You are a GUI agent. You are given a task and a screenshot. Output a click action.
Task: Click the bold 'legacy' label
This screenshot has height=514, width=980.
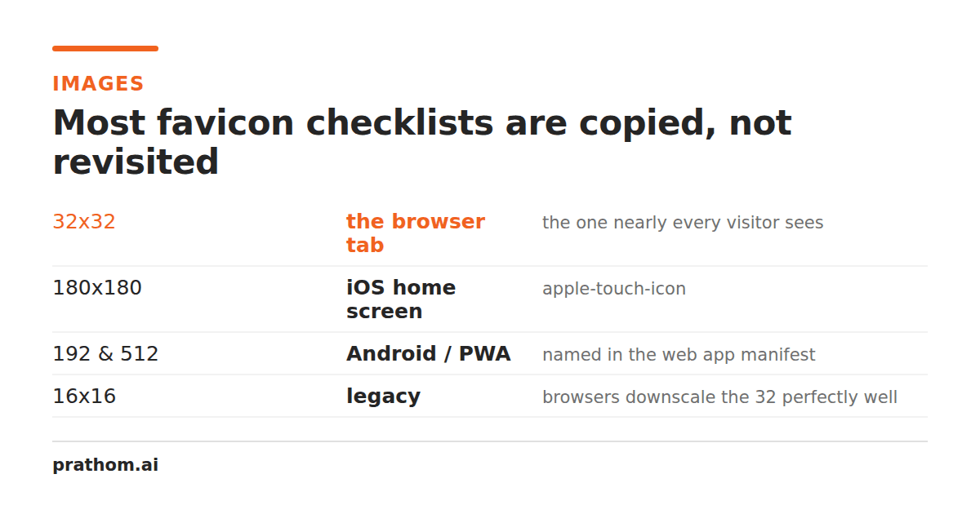point(383,397)
